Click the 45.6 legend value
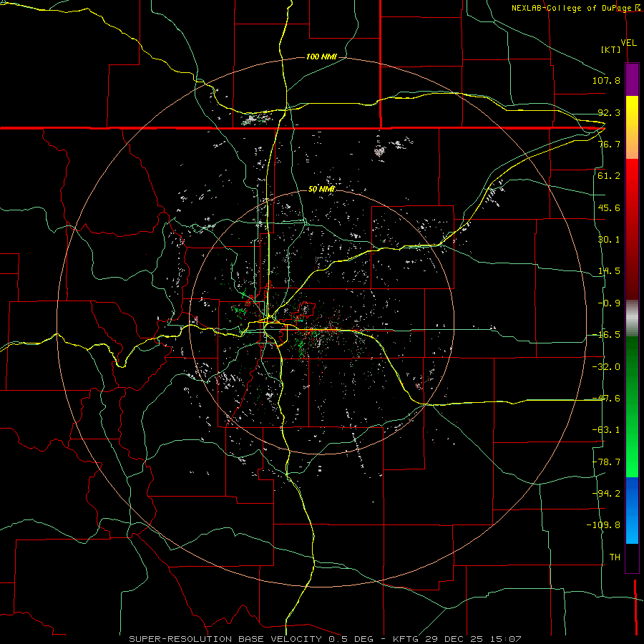Viewport: 644px width, 644px height. coord(609,208)
